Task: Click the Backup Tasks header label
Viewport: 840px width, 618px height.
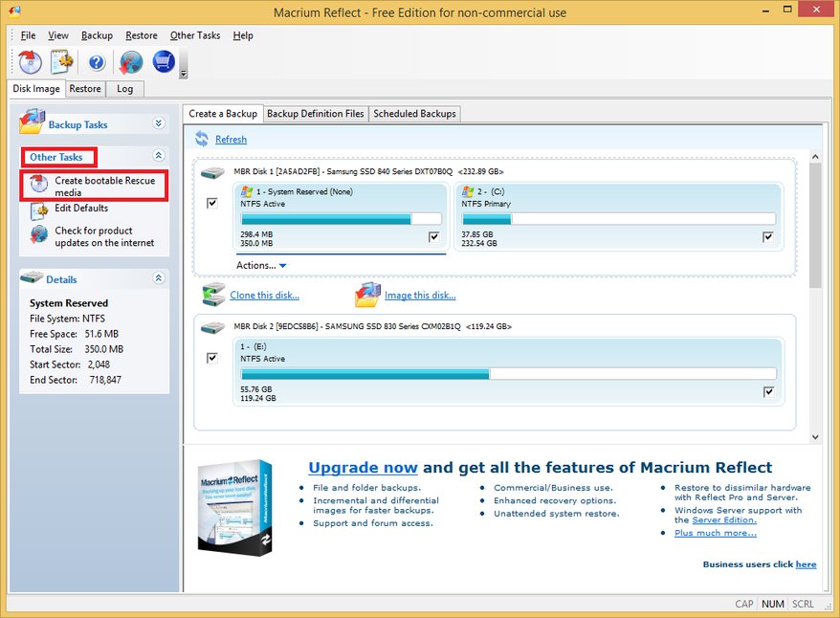Action: [77, 124]
